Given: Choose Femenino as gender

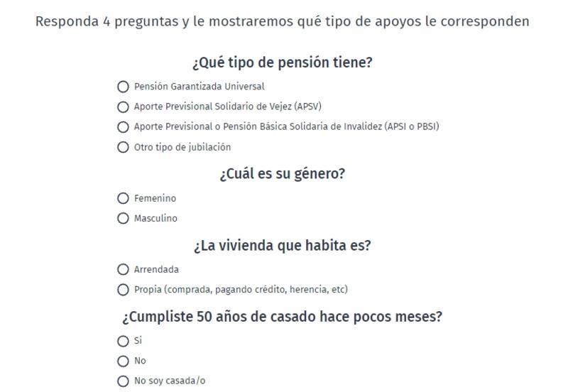Looking at the screenshot, I should click(x=124, y=198).
